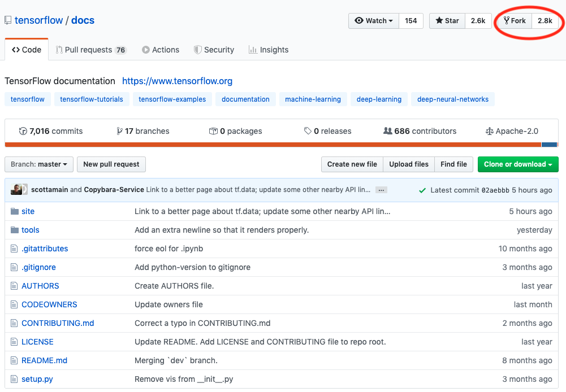Open the .gitignore file
566x392 pixels.
(38, 268)
